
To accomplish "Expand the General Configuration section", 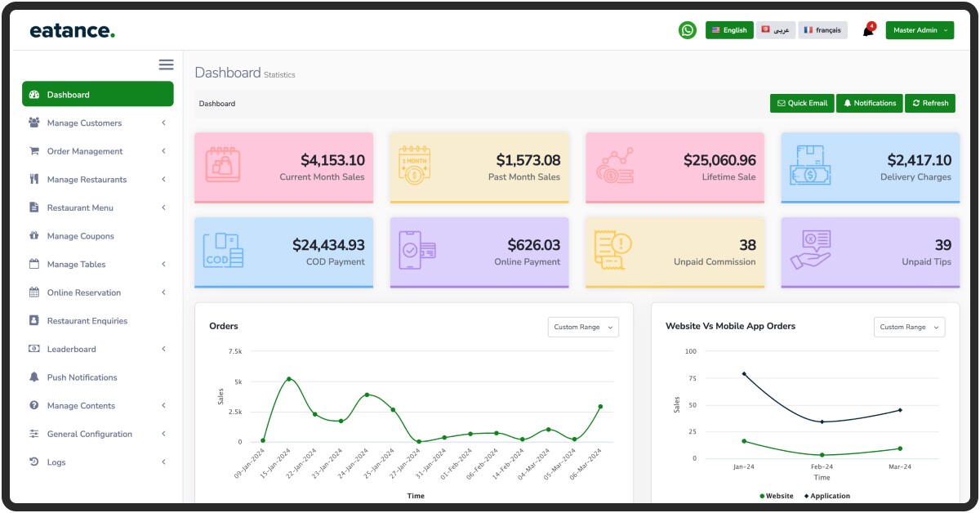I will (x=91, y=434).
